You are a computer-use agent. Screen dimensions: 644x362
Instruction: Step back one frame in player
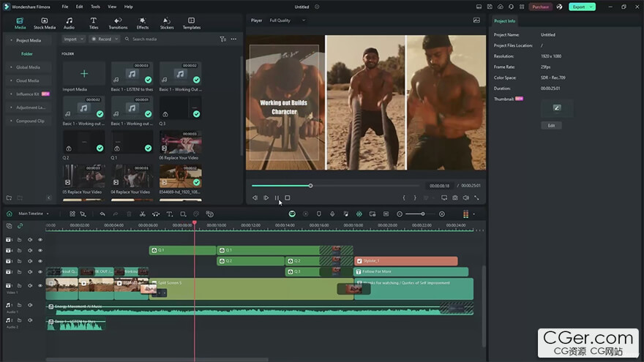pos(255,198)
